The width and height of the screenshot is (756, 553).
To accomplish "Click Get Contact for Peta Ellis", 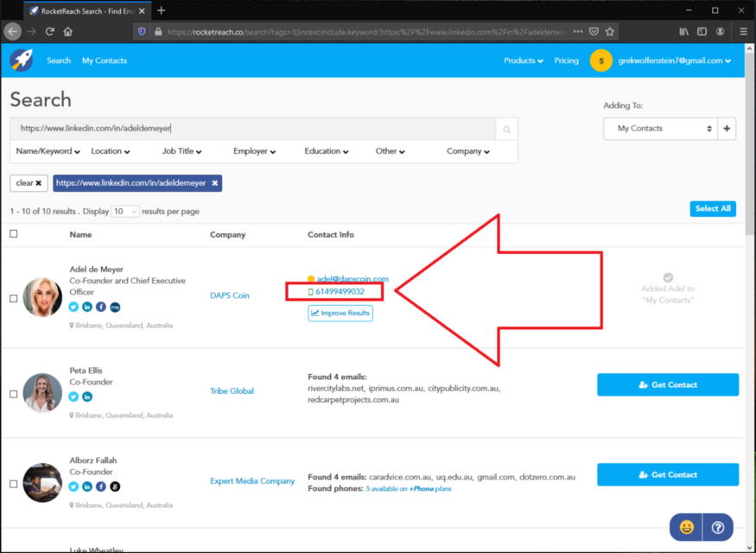I will click(668, 385).
